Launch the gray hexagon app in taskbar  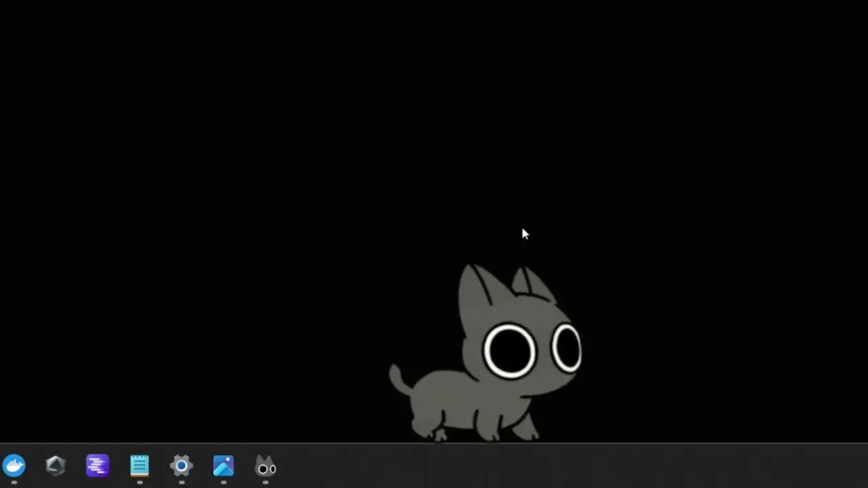pos(56,466)
